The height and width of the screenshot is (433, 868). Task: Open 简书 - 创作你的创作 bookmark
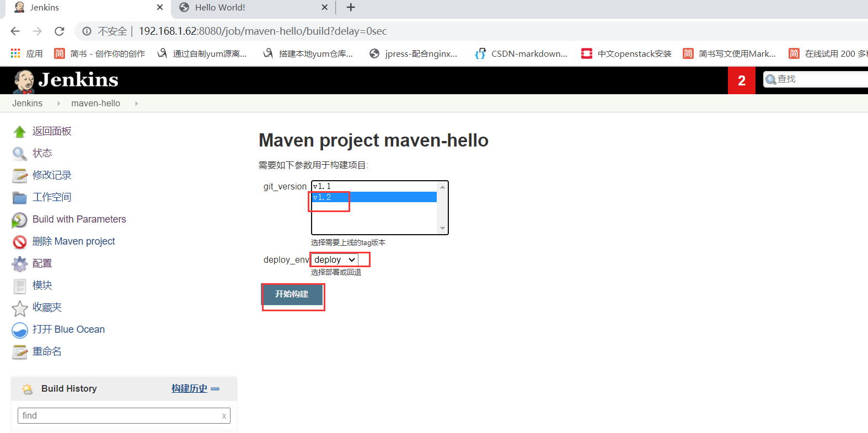point(100,53)
